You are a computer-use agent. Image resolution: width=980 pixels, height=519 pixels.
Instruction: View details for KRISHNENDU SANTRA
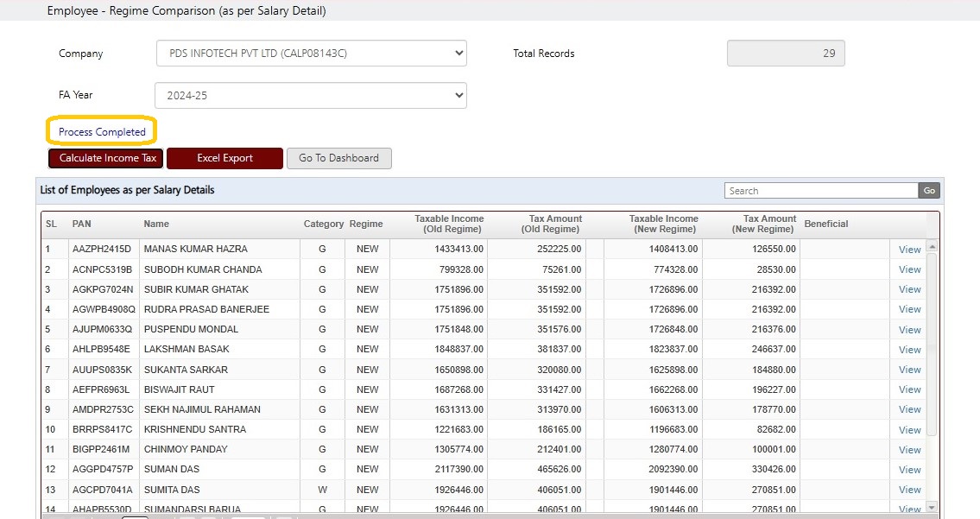point(909,429)
